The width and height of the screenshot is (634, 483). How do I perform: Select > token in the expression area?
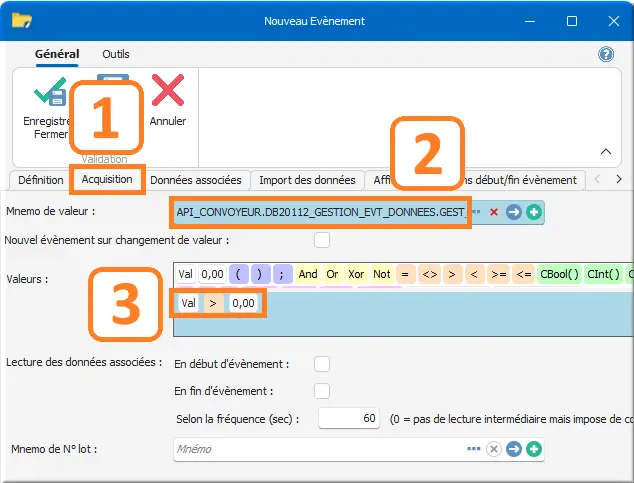pos(213,303)
